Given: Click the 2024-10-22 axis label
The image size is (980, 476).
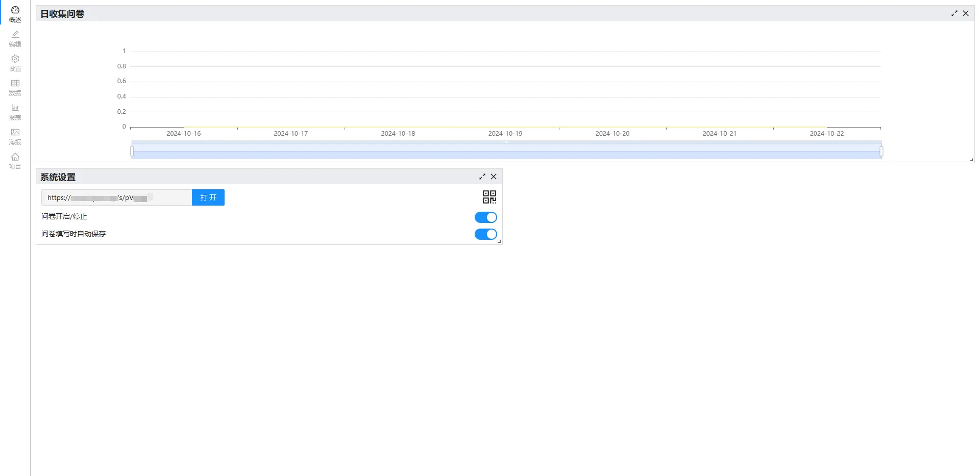Looking at the screenshot, I should (x=827, y=134).
